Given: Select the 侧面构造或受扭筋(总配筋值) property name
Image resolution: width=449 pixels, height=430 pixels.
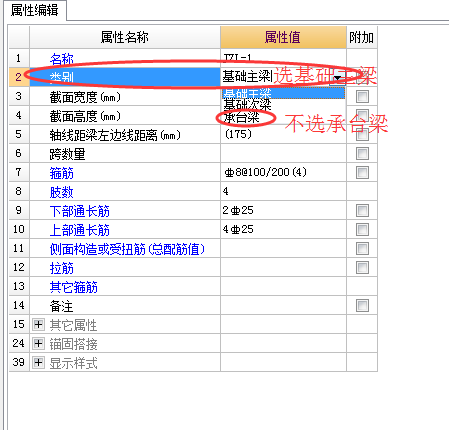Looking at the screenshot, I should point(127,249).
